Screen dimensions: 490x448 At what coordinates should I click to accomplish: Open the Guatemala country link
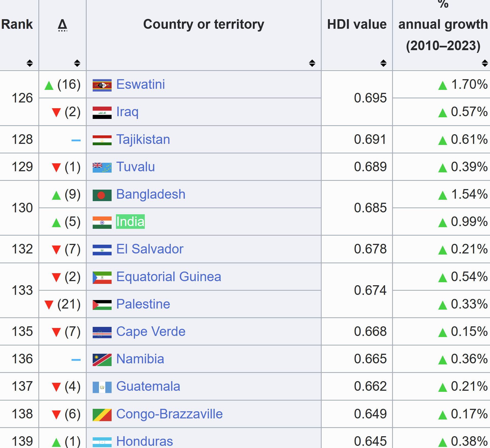coord(148,386)
